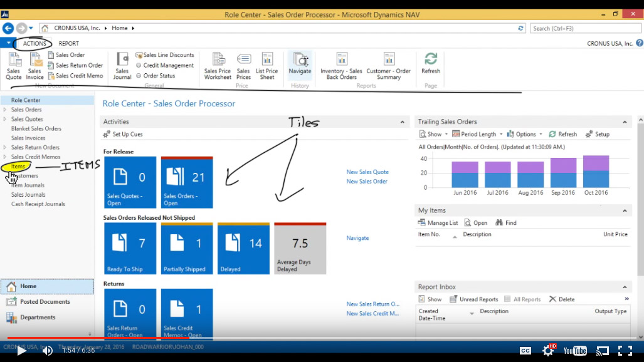This screenshot has width=644, height=362.
Task: Open the Sales Orders - Open tile
Action: coord(187,182)
